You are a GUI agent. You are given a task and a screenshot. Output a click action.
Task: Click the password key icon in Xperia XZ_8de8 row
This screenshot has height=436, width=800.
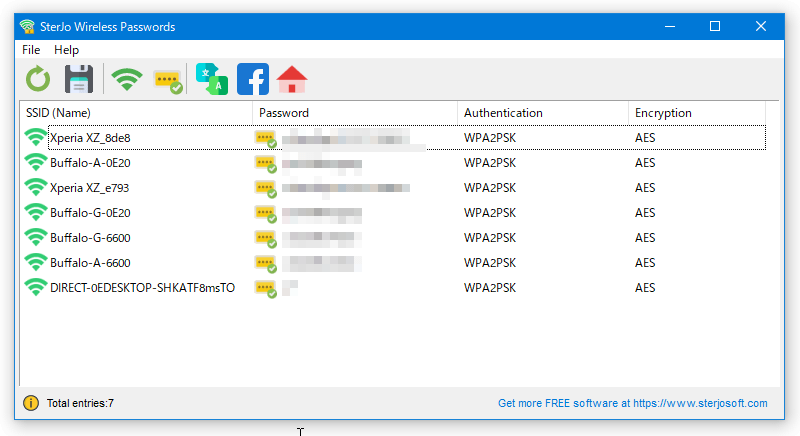pos(266,139)
